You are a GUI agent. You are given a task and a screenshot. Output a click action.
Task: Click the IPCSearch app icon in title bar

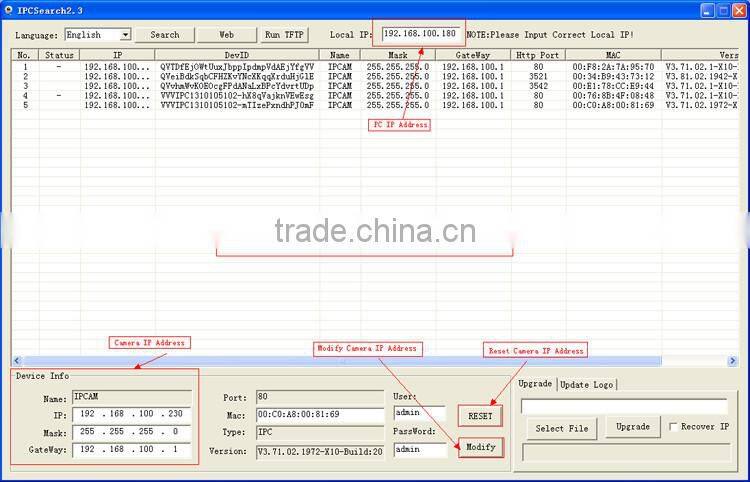click(10, 10)
